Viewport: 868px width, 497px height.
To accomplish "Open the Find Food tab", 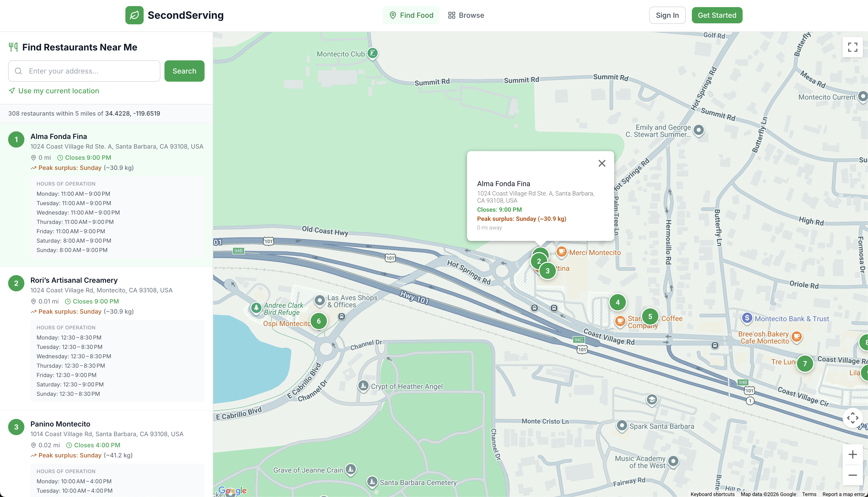I will (x=411, y=15).
